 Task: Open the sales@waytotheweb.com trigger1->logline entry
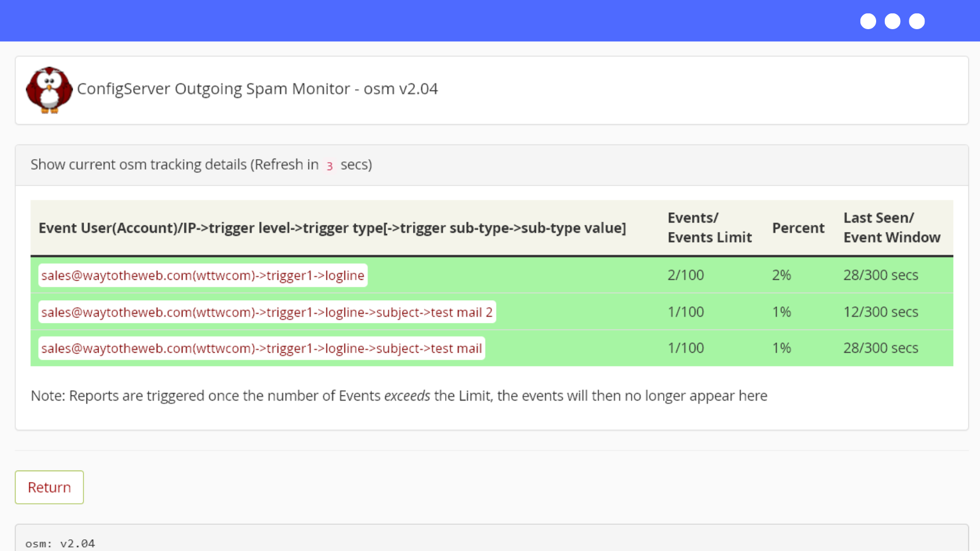(x=202, y=275)
